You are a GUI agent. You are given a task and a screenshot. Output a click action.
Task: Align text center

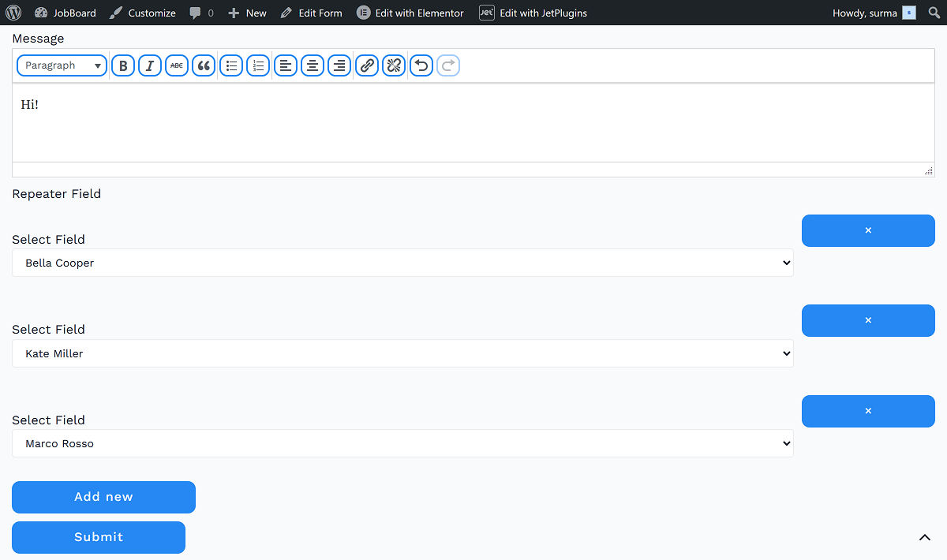[313, 65]
